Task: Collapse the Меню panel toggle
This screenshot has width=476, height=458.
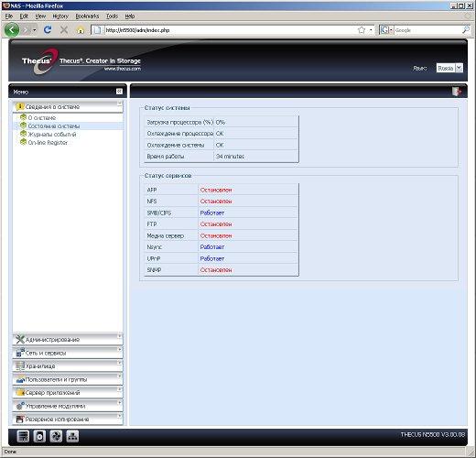Action: click(x=119, y=92)
